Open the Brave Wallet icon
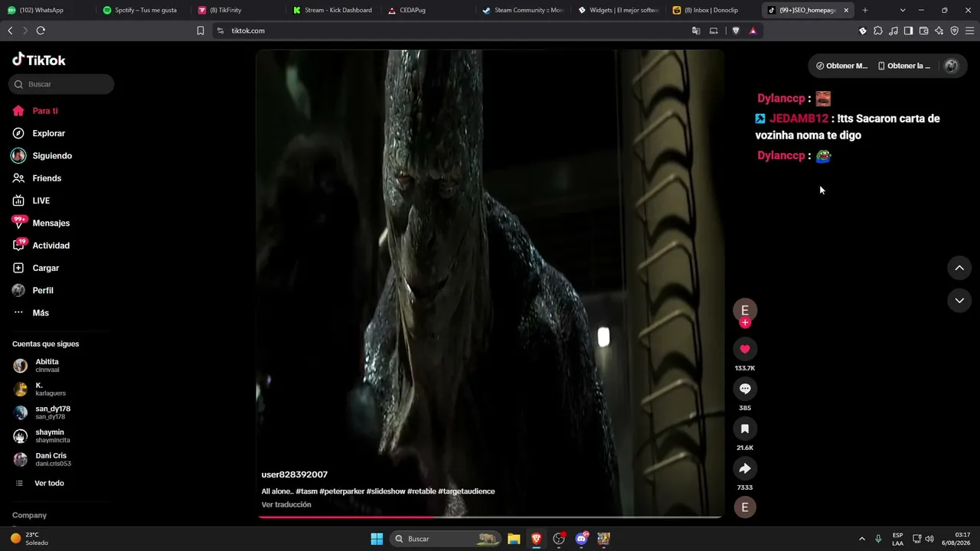Screen dimensions: 980x551 (x=924, y=31)
